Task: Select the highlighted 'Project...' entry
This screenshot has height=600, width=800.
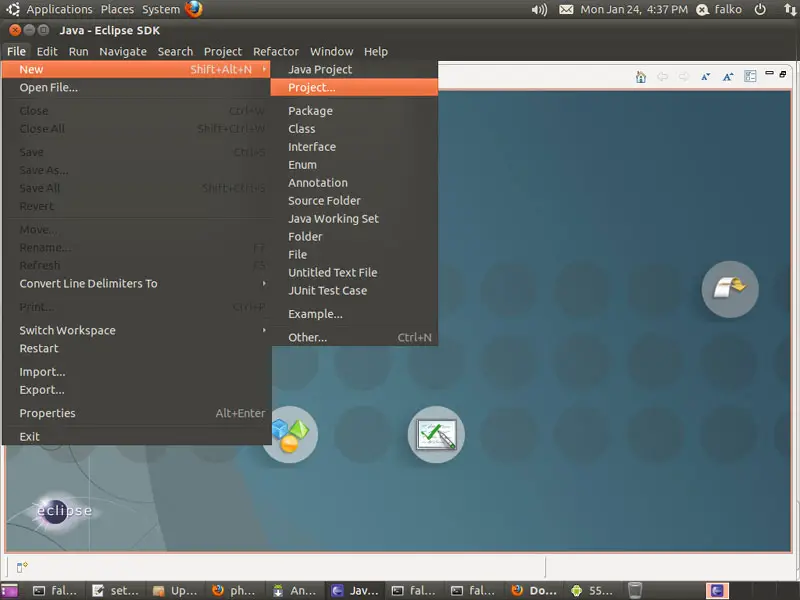Action: coord(355,87)
